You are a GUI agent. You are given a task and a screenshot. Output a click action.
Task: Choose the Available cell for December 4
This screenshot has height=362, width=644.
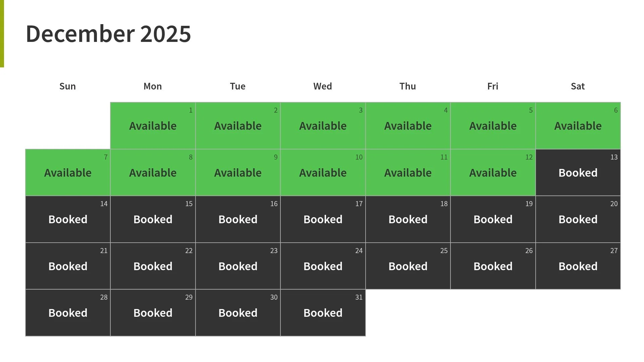point(408,126)
